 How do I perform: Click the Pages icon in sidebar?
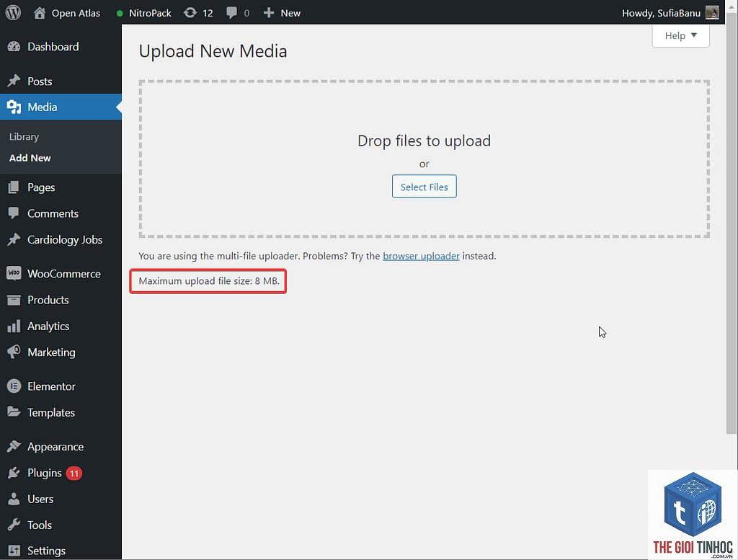[14, 187]
